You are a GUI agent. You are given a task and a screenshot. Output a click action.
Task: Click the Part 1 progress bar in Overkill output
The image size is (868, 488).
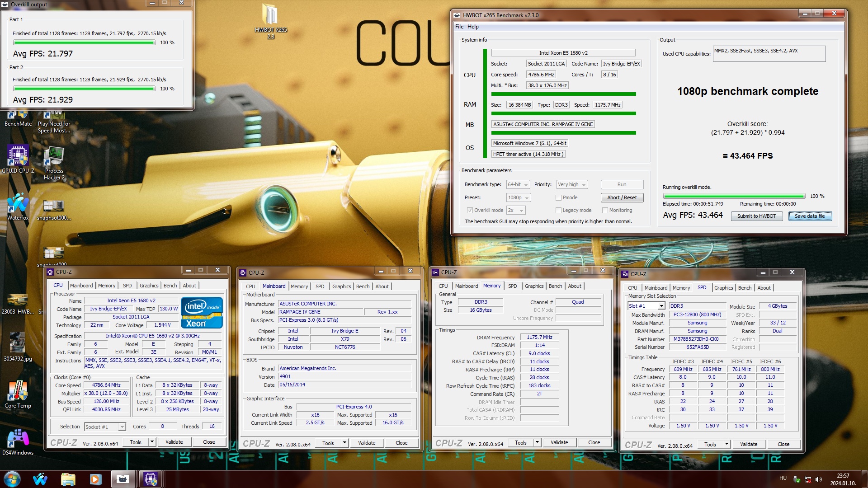pos(84,42)
